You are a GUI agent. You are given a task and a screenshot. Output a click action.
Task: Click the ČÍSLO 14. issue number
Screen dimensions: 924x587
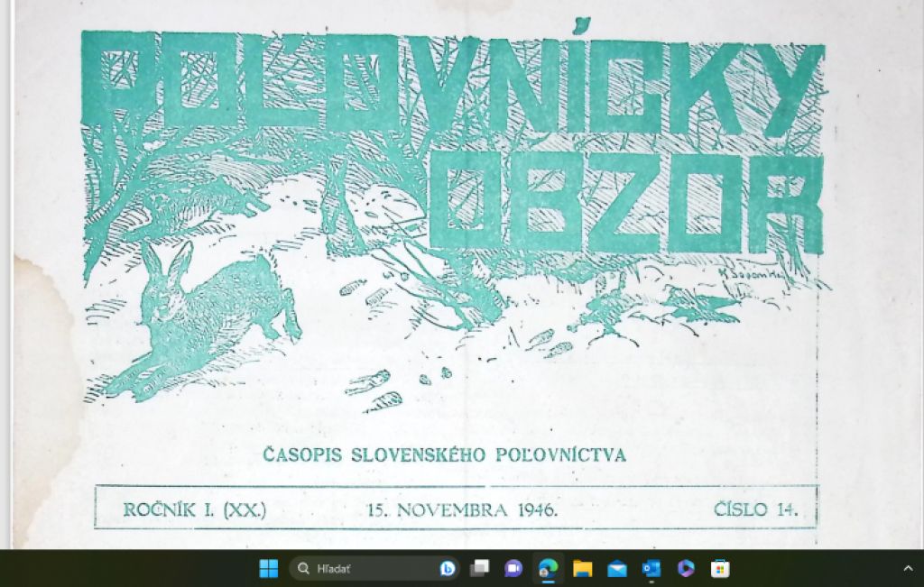point(755,509)
